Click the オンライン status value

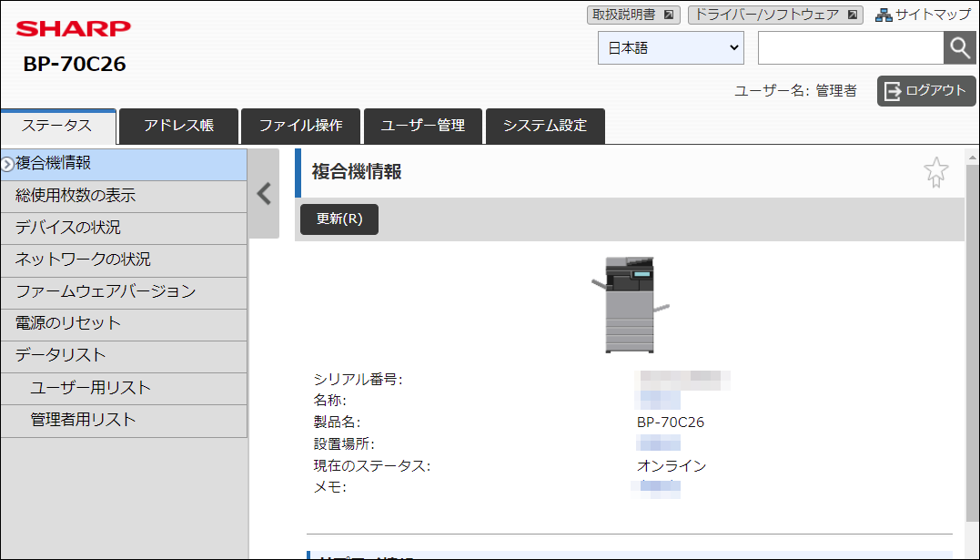(672, 465)
